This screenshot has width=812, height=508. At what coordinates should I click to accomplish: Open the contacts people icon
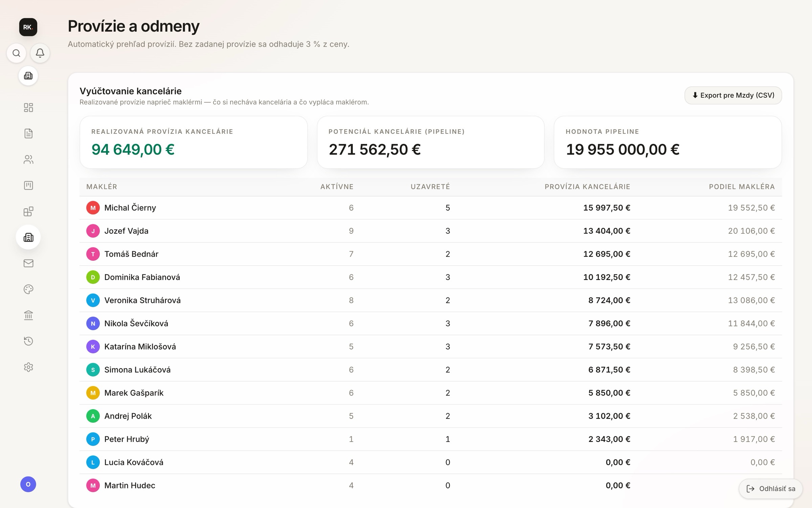[x=28, y=160]
